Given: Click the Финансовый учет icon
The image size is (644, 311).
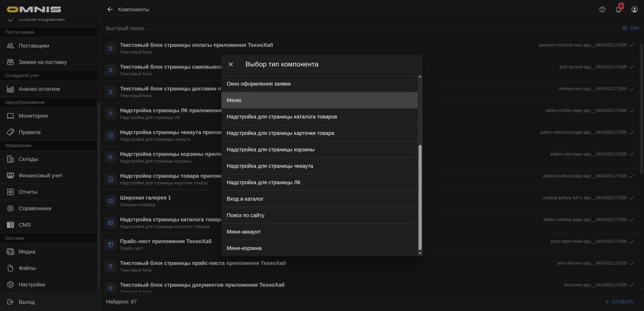Looking at the screenshot, I should (10, 175).
